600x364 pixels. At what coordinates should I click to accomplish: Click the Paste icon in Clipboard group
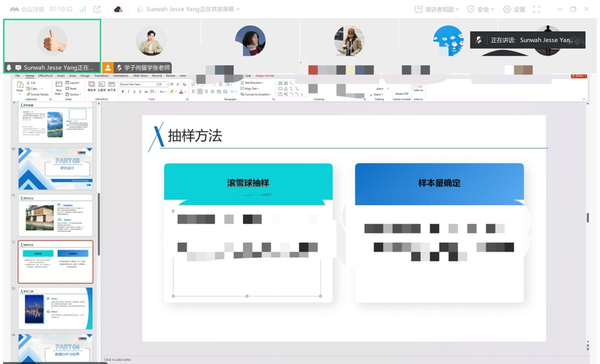pyautogui.click(x=20, y=85)
